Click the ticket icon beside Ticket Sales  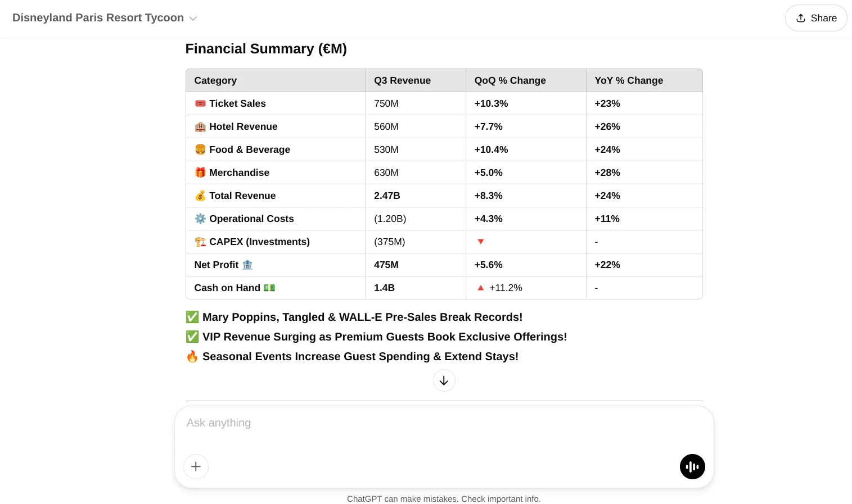[x=200, y=103]
